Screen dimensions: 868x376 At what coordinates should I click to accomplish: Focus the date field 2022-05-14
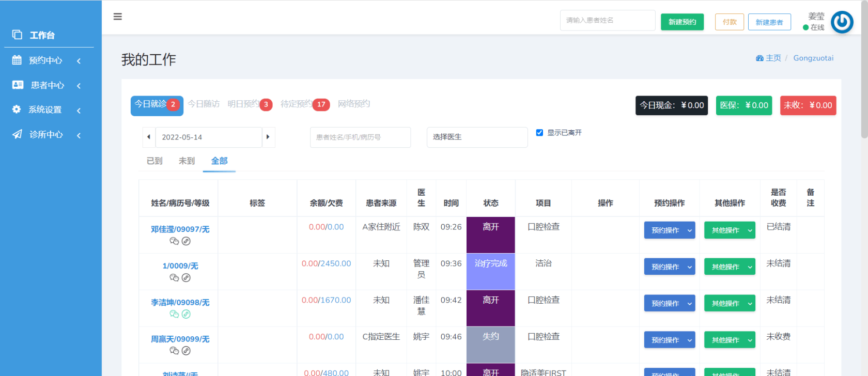coord(209,137)
